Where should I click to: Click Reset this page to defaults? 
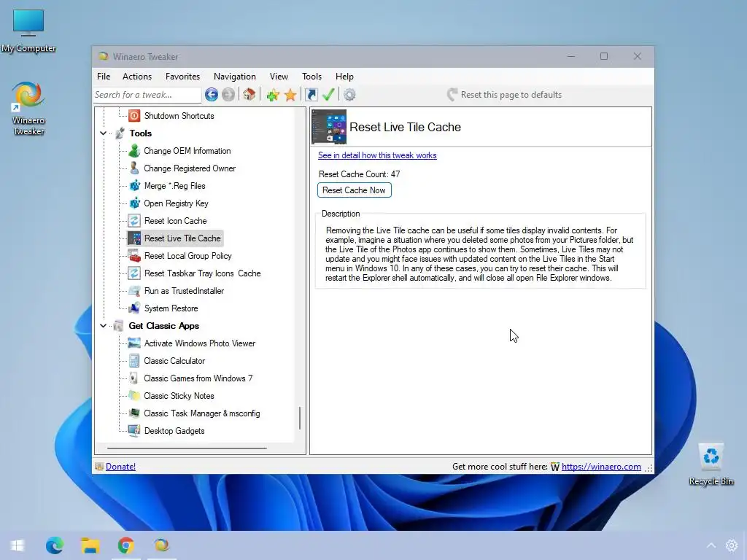[504, 95]
